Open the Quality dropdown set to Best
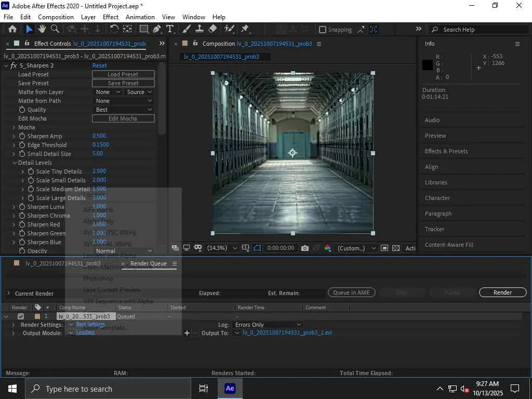Viewport: 532px width, 399px height. click(x=124, y=110)
